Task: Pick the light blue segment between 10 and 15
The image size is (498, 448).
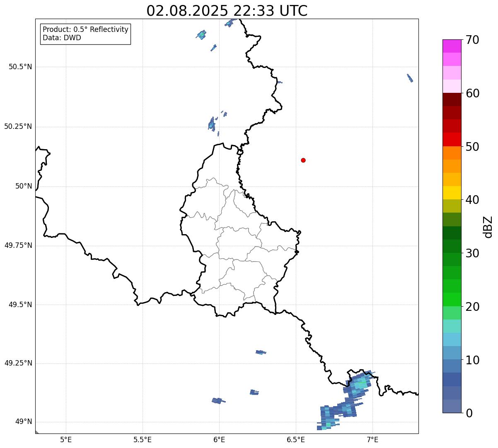Action: [x=452, y=339]
